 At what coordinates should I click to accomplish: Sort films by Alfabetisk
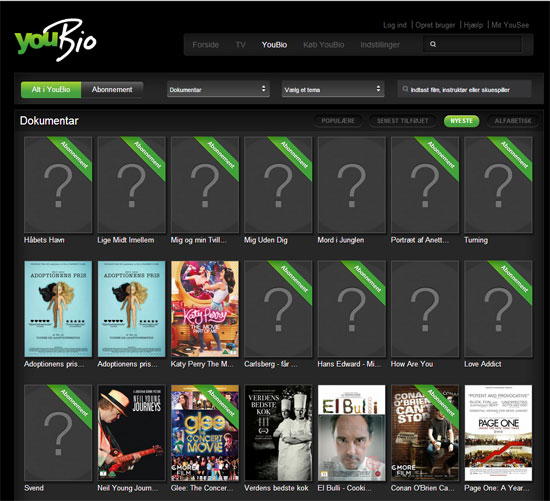(x=513, y=121)
